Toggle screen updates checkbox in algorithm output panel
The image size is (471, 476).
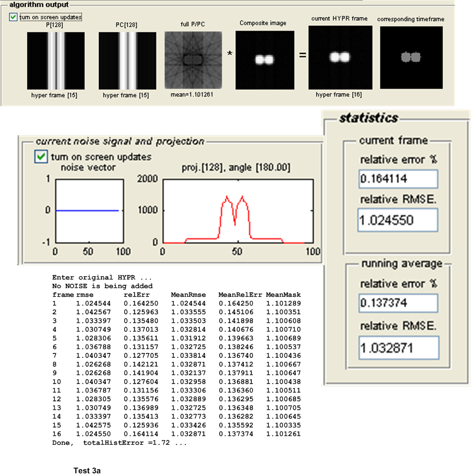point(13,17)
